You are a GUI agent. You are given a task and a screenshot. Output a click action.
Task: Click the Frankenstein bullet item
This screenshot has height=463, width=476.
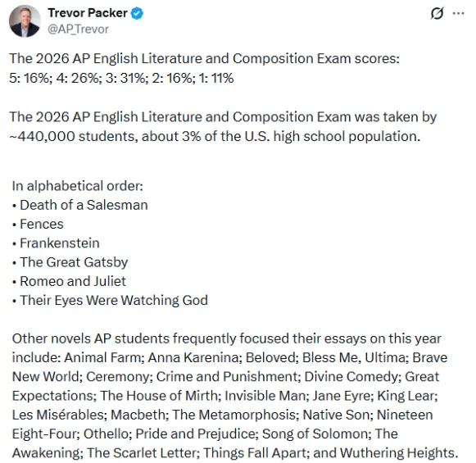point(57,243)
